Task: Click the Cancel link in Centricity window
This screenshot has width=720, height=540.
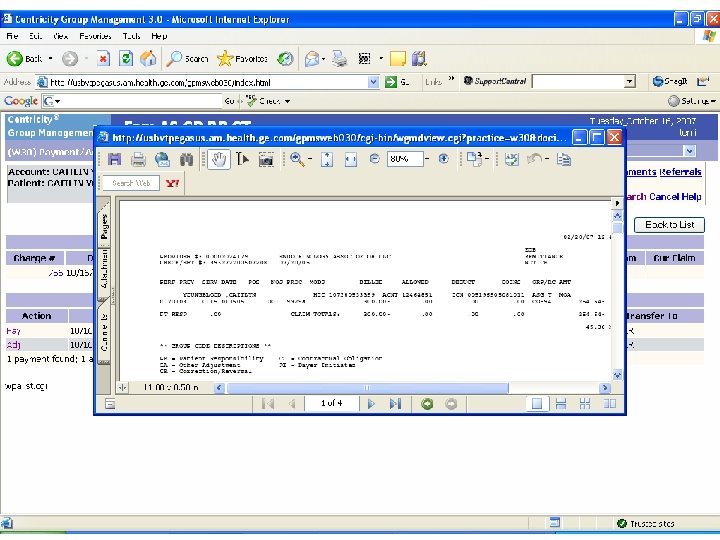Action: [664, 197]
